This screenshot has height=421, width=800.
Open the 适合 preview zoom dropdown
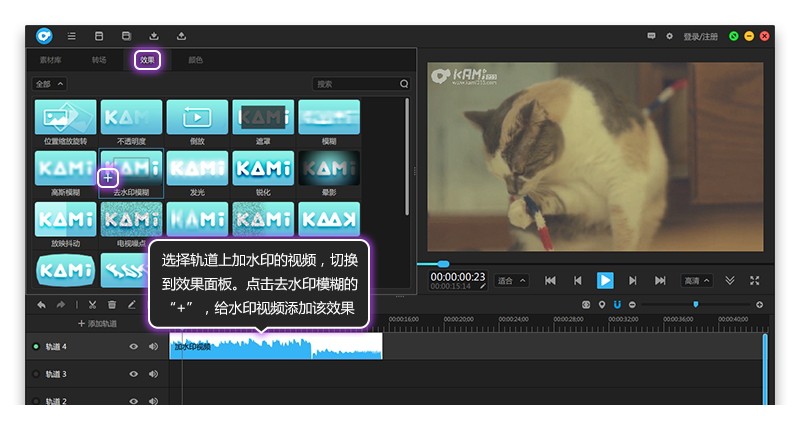point(512,281)
